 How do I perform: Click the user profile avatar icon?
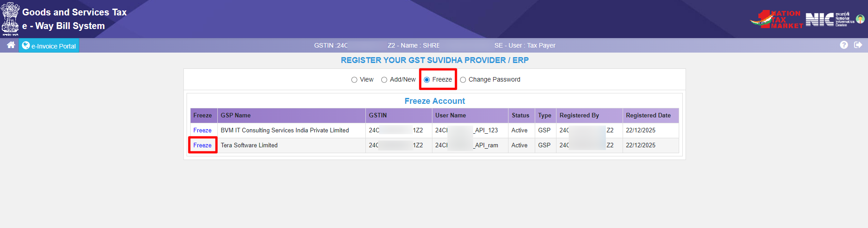[860, 19]
